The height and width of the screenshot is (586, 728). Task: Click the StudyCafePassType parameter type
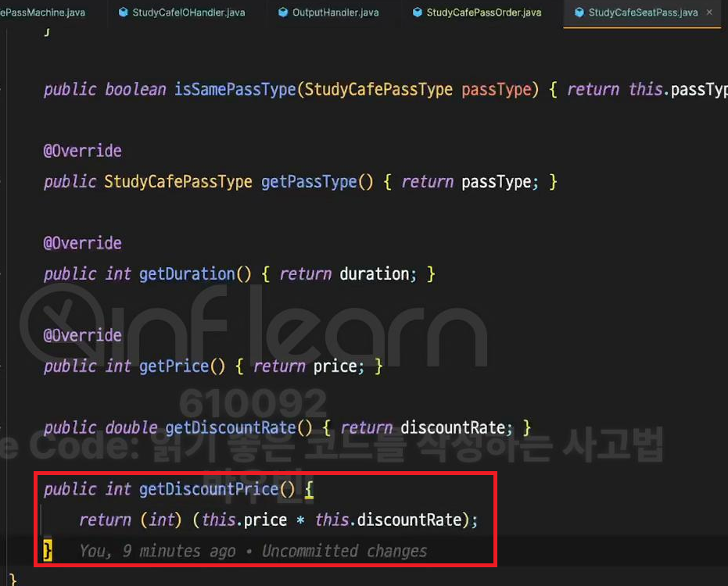pyautogui.click(x=378, y=89)
